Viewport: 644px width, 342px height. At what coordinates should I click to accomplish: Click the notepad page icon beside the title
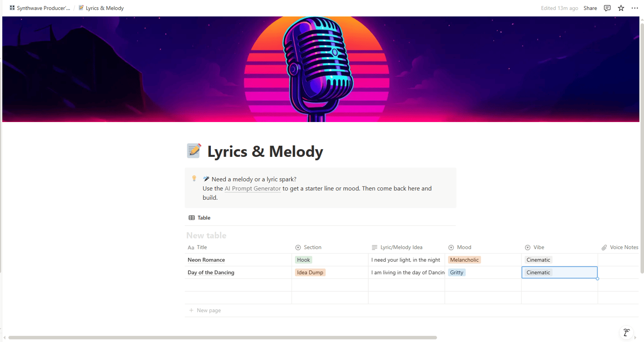(194, 151)
